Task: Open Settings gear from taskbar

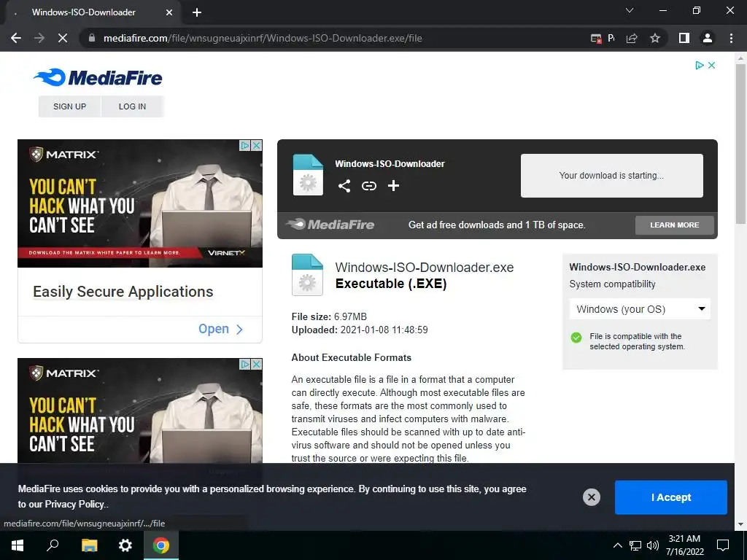Action: [125, 545]
